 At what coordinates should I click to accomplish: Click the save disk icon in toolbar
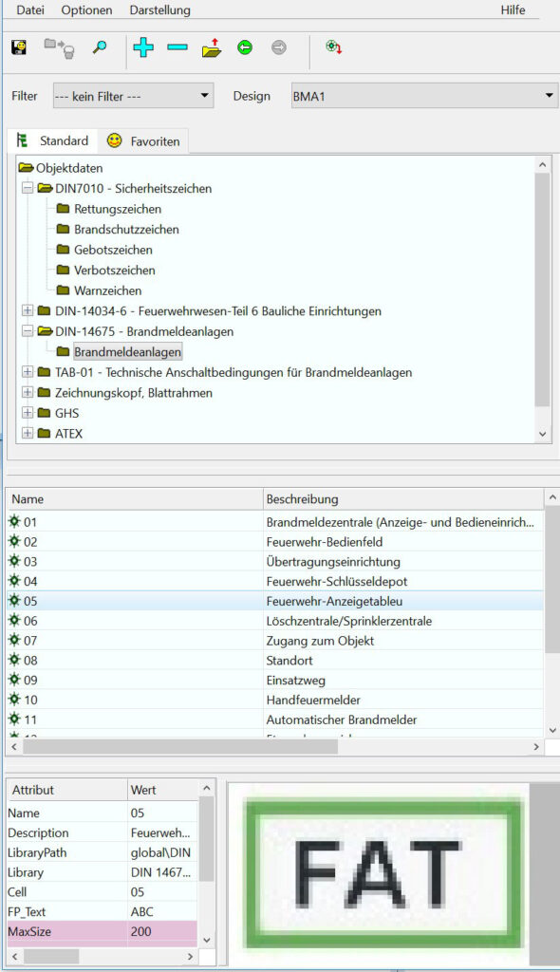point(19,47)
